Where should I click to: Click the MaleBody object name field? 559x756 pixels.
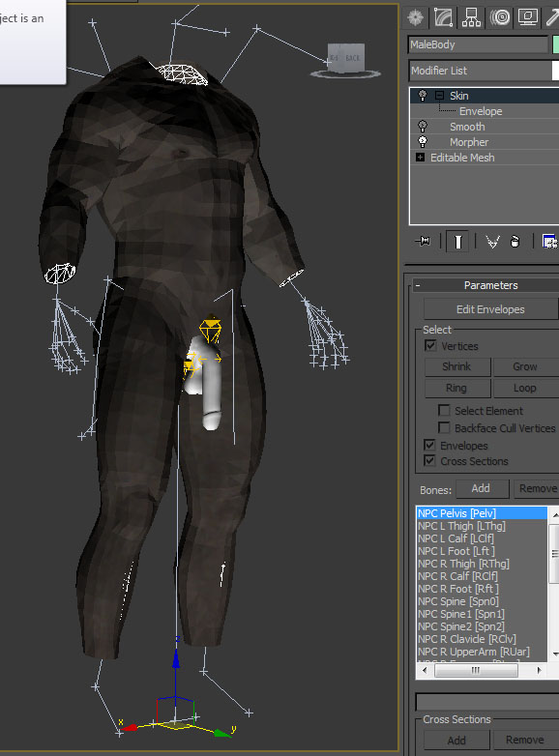(478, 44)
